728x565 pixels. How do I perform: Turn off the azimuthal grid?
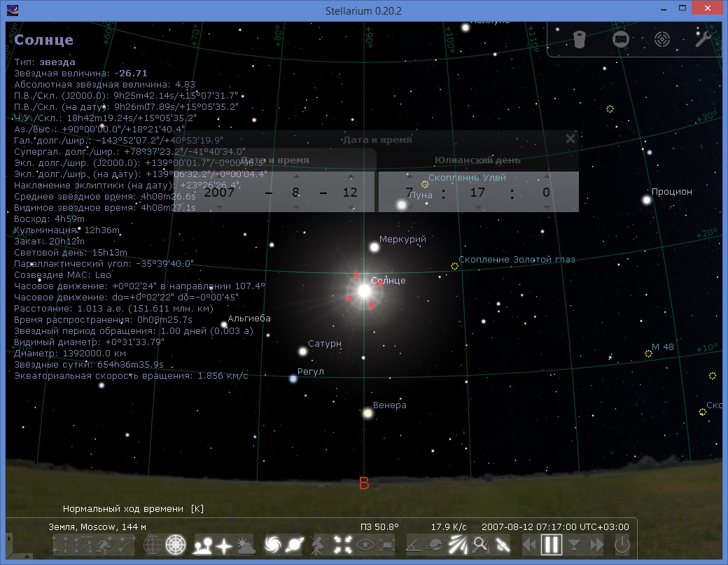pyautogui.click(x=175, y=544)
